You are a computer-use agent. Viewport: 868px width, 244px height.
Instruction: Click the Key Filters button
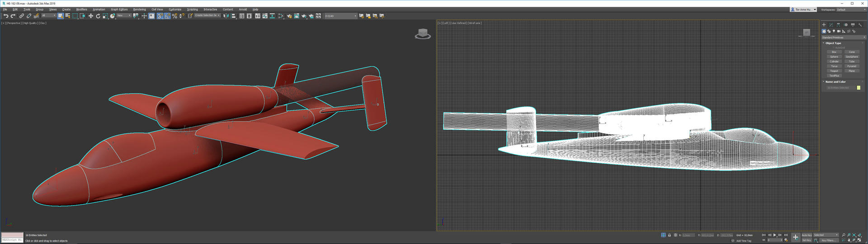pos(830,240)
